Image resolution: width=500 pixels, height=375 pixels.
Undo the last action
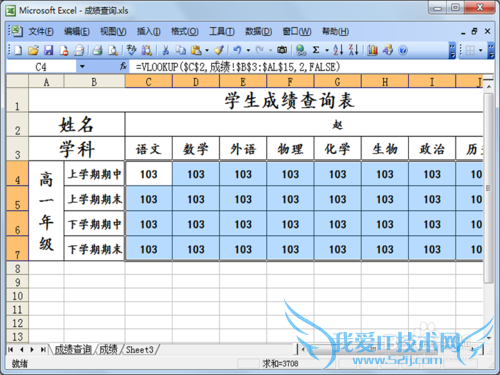[x=237, y=50]
